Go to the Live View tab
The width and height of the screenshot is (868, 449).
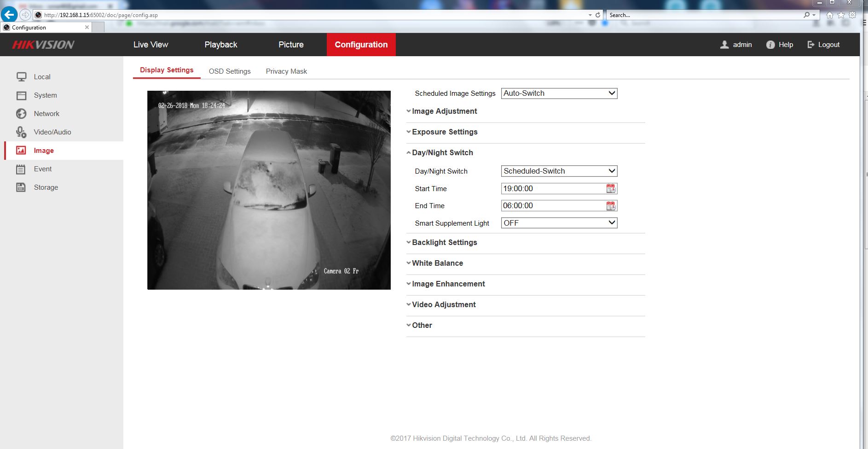150,45
